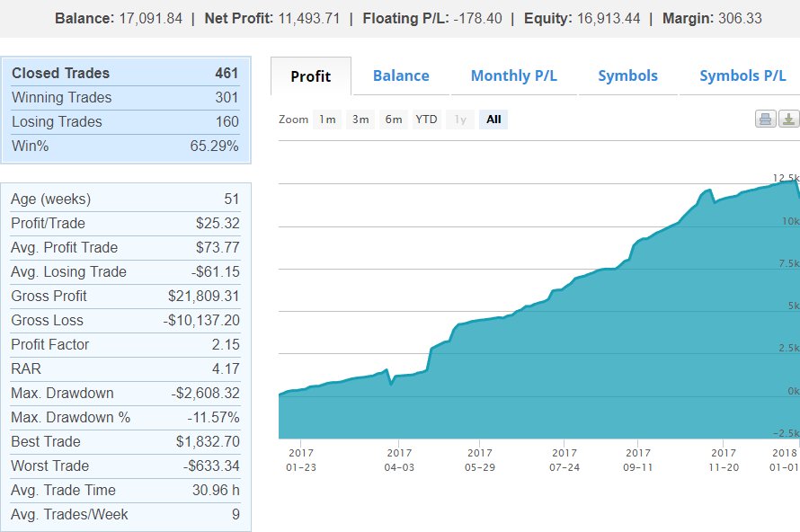
Task: Enable the 6m zoom range
Action: click(x=393, y=119)
